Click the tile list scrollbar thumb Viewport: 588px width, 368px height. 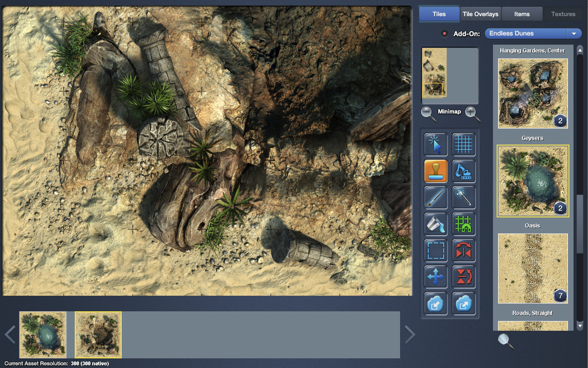pos(580,223)
